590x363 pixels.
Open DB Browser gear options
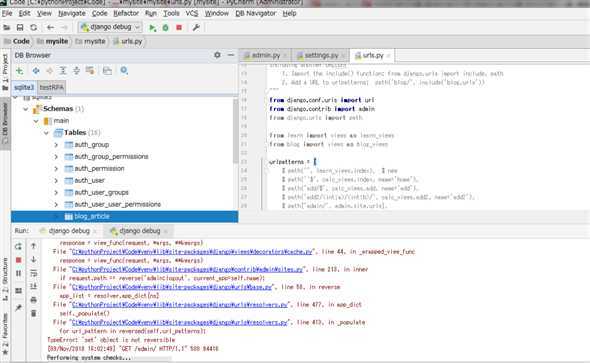(217, 55)
